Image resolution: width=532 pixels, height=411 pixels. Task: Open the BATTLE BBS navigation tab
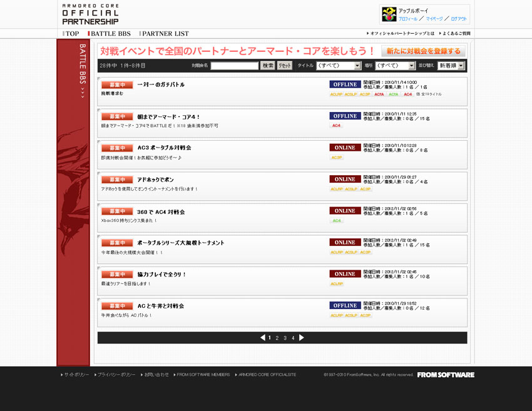click(x=111, y=34)
